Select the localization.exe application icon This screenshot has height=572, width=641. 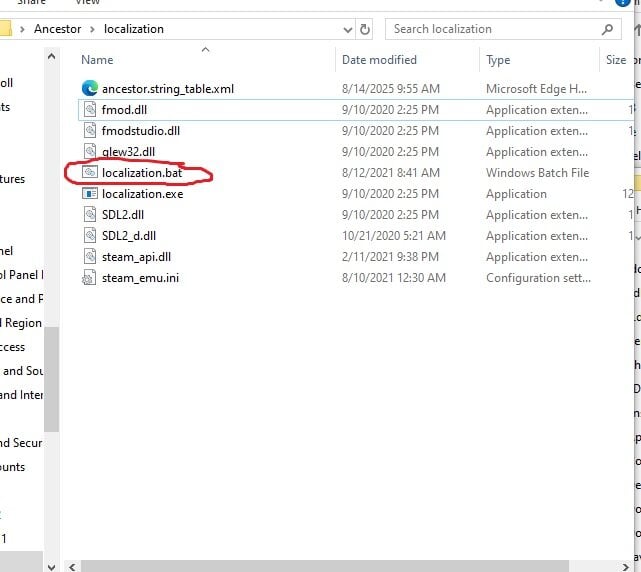point(90,193)
